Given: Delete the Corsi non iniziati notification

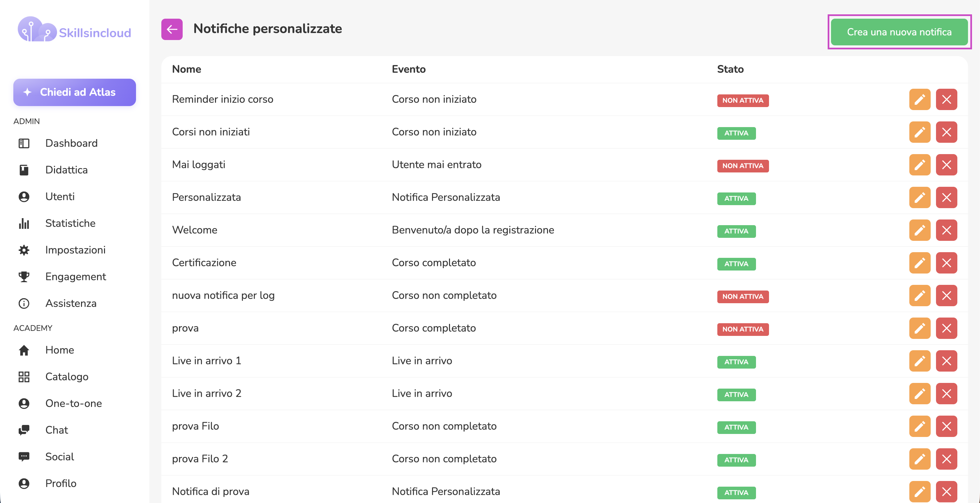Looking at the screenshot, I should (x=946, y=132).
